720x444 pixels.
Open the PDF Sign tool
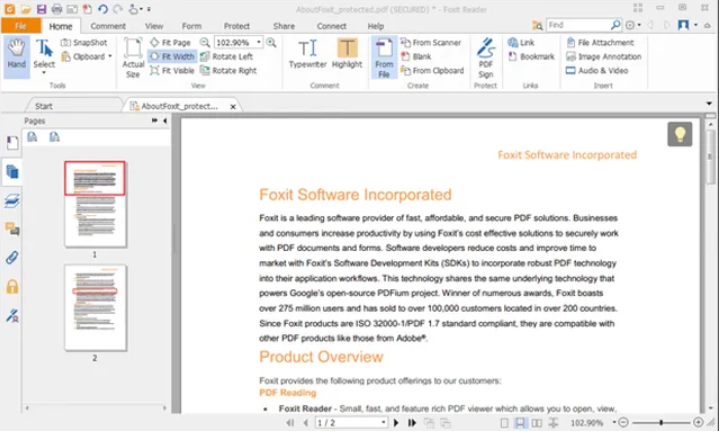[x=486, y=54]
